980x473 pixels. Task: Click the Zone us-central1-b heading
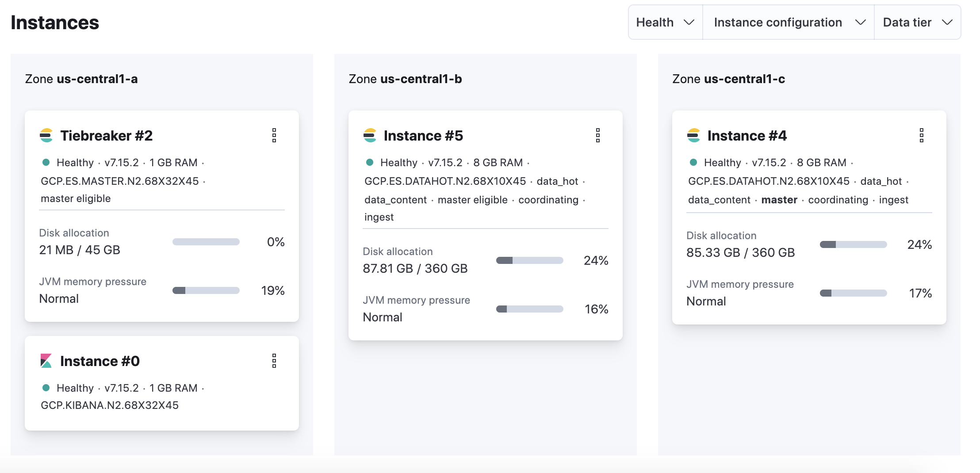click(405, 79)
